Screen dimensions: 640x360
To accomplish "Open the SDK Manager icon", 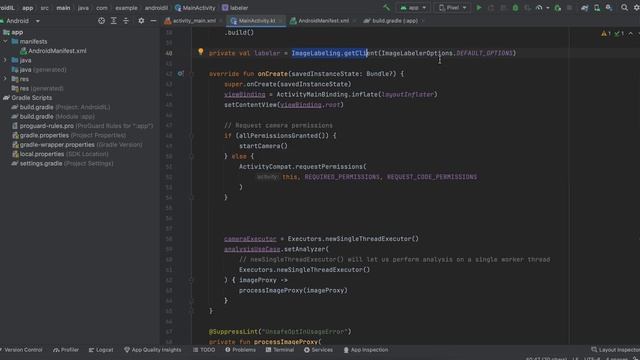I will point(609,8).
